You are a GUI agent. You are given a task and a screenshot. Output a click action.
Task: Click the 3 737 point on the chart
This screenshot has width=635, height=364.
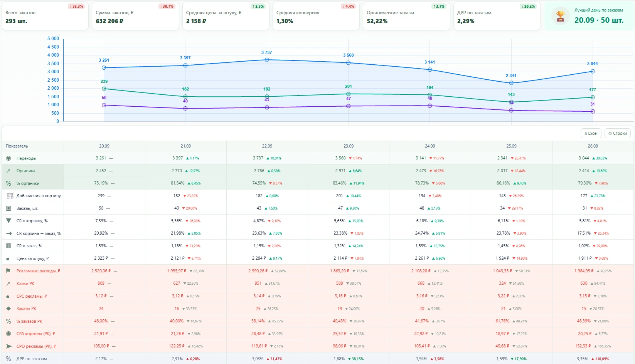[267, 60]
